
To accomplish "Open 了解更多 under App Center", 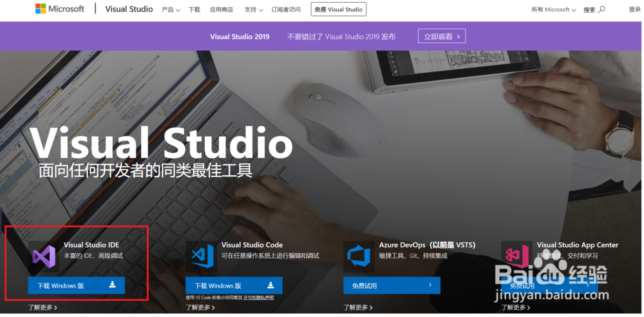I will coord(515,307).
